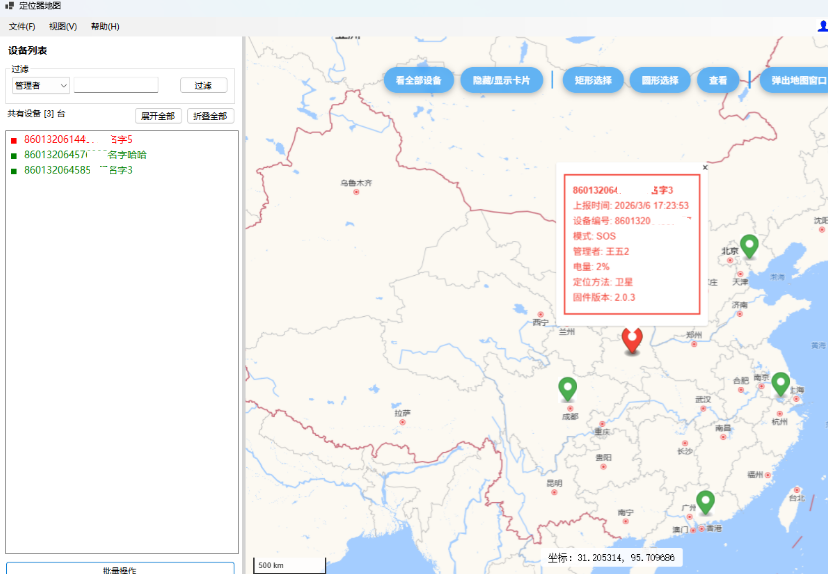Click the user profile icon at top right
The height and width of the screenshot is (574, 828).
click(x=822, y=26)
